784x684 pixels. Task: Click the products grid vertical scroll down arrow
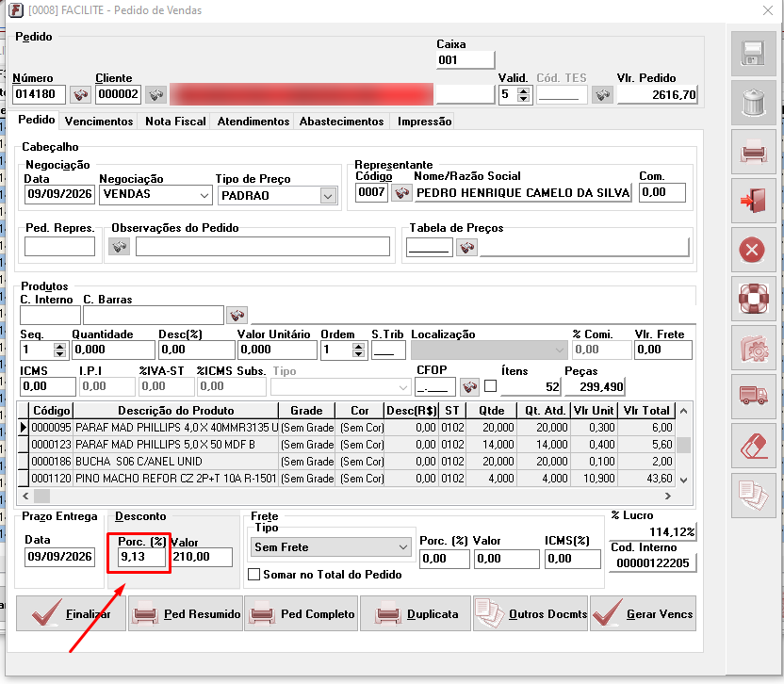click(683, 480)
